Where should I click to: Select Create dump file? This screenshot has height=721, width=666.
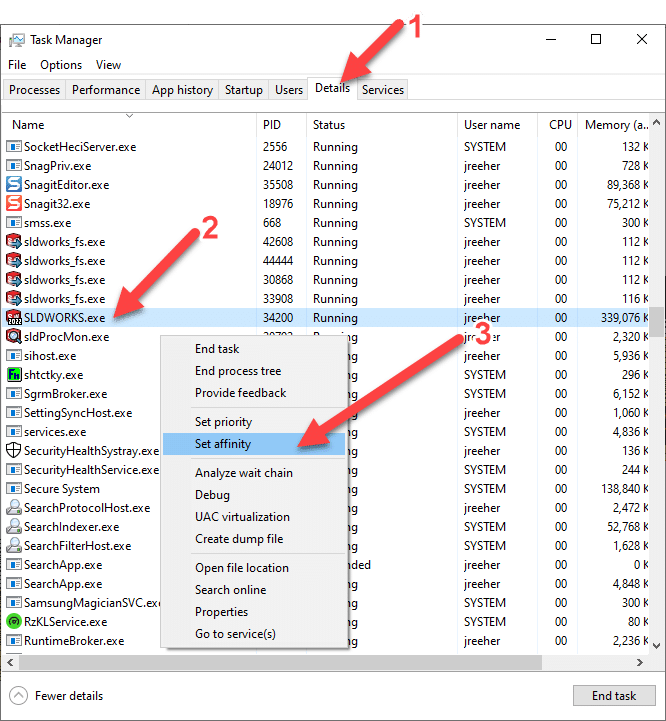pyautogui.click(x=254, y=538)
